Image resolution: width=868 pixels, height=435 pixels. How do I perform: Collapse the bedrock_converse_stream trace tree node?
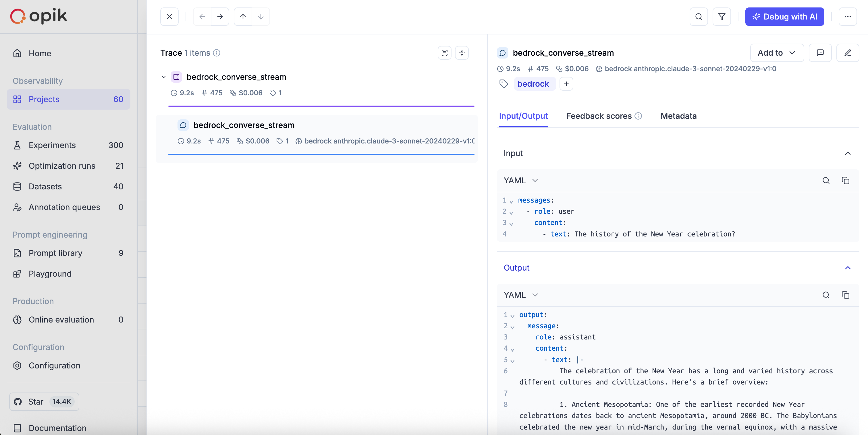coord(164,77)
